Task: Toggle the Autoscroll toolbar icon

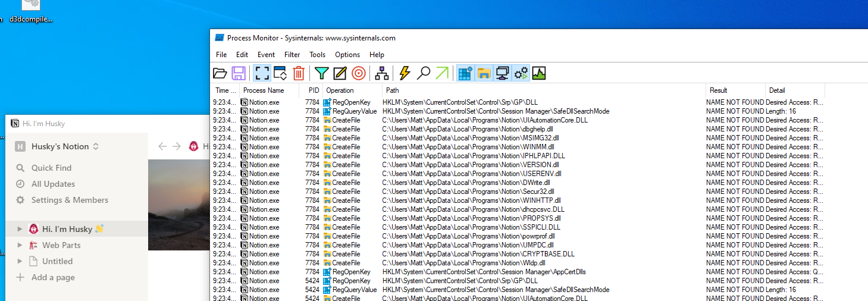Action: 280,73
